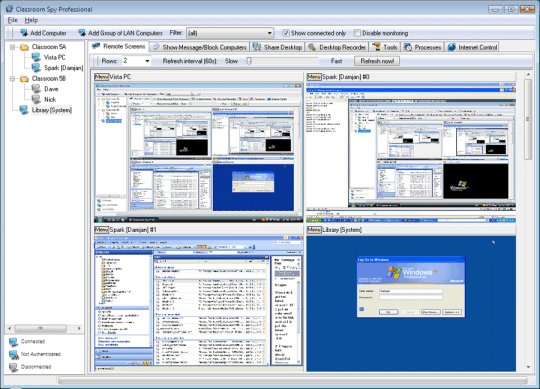
Task: Click the tree panel scroll left arrow
Action: pos(10,329)
